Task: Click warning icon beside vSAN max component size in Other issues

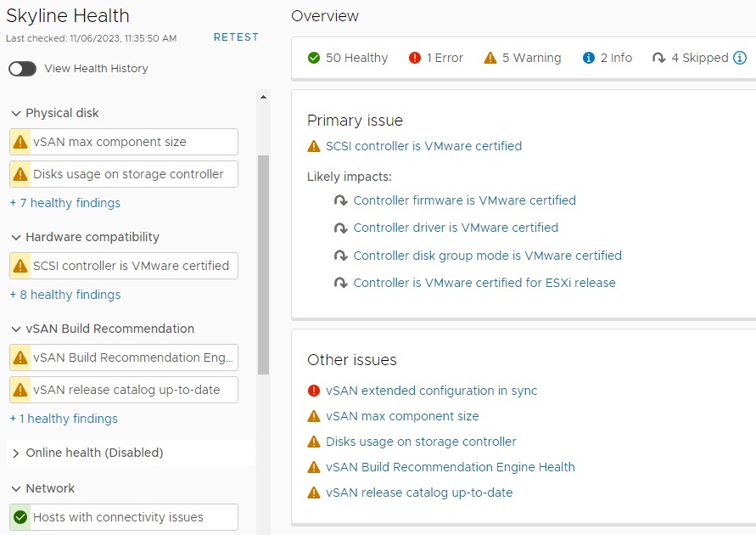Action: pos(314,416)
